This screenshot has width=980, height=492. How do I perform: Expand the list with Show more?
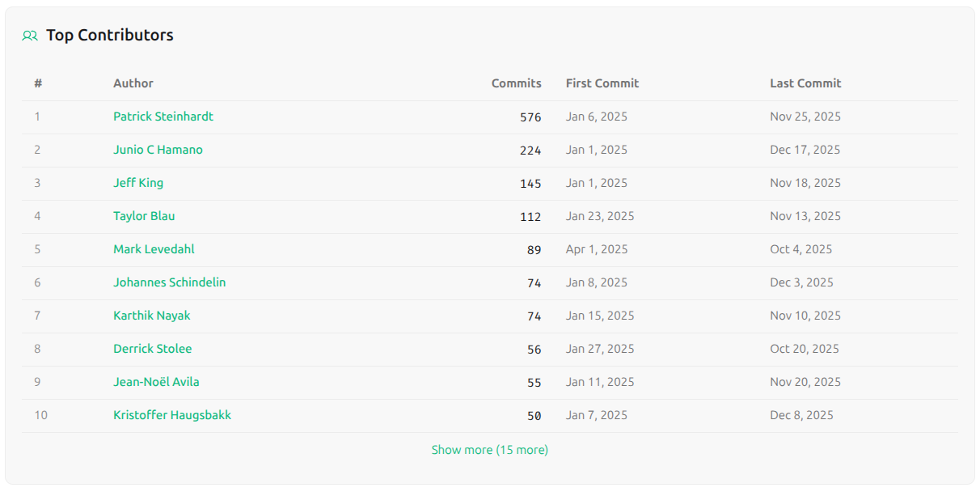tap(489, 450)
